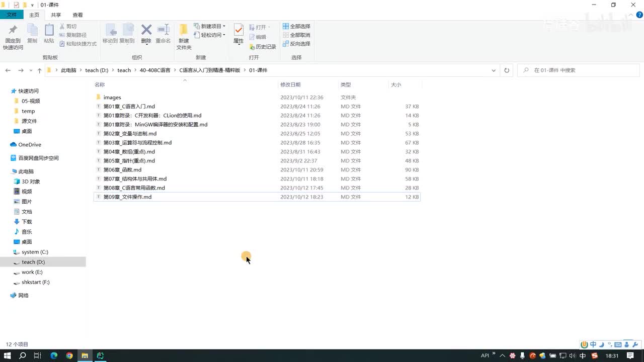Open New item (新建项目) dropdown
Screen dimensions: 644x362
[x=210, y=26]
